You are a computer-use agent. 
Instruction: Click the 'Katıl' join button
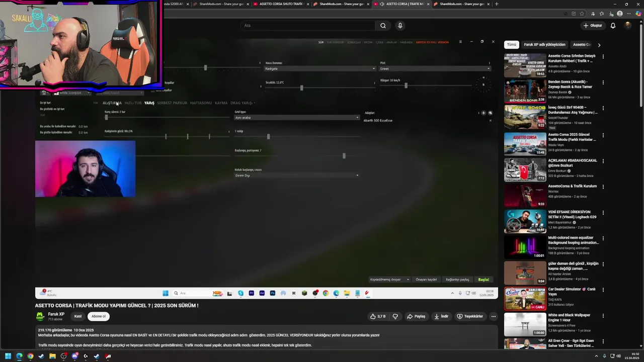(x=78, y=316)
